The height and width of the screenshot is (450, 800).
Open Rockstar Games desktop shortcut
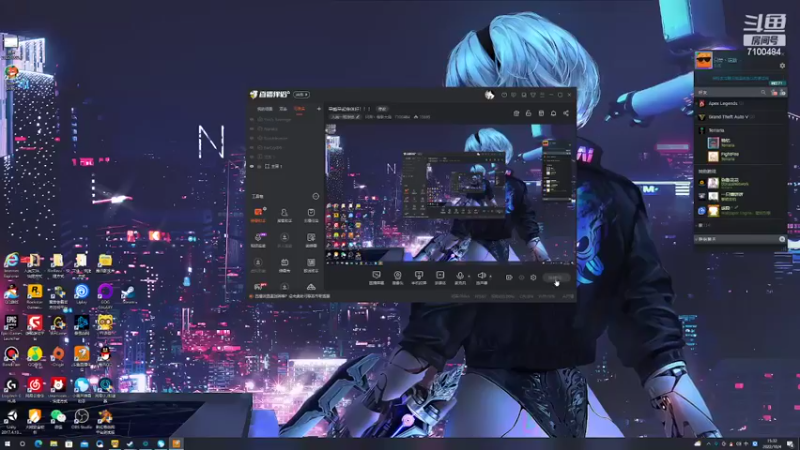point(35,293)
